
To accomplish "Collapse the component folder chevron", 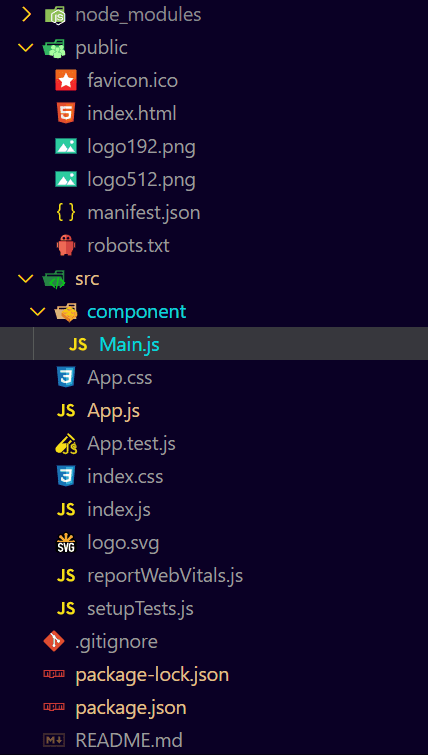I will click(x=38, y=312).
